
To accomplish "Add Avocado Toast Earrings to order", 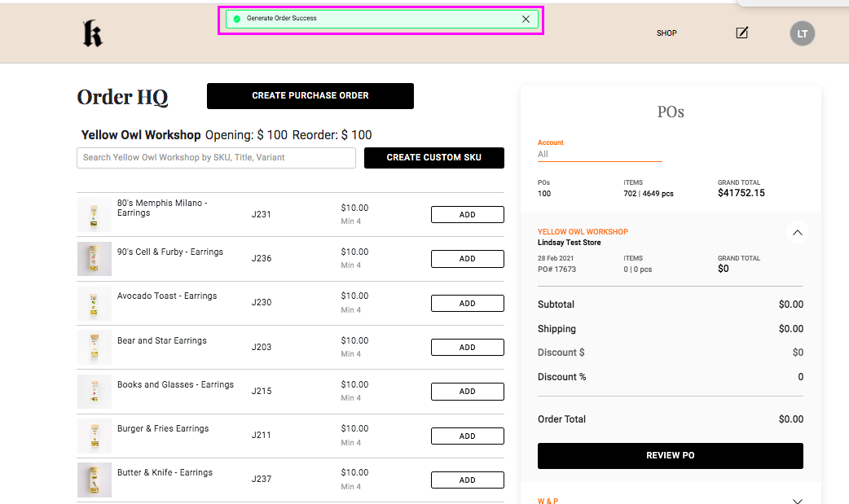I will (x=467, y=303).
